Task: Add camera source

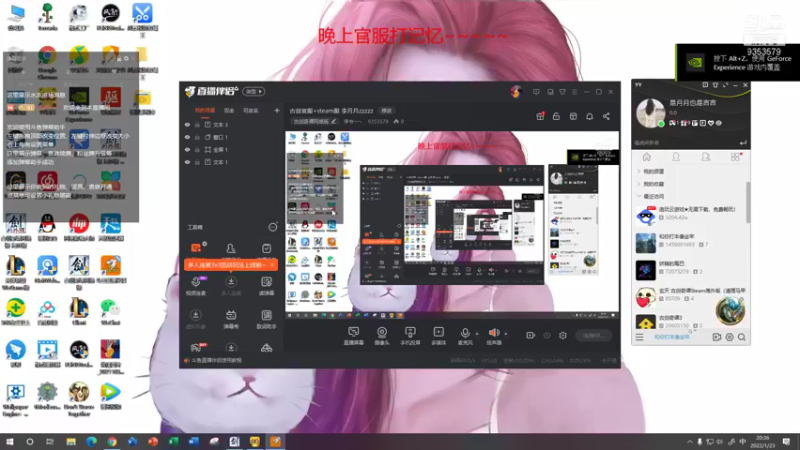Action: [x=382, y=336]
